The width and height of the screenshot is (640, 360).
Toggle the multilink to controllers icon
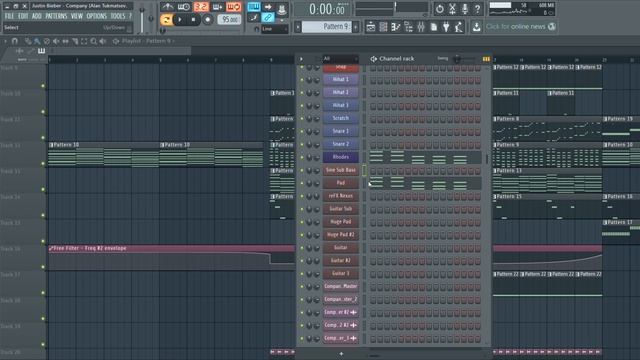pyautogui.click(x=268, y=18)
